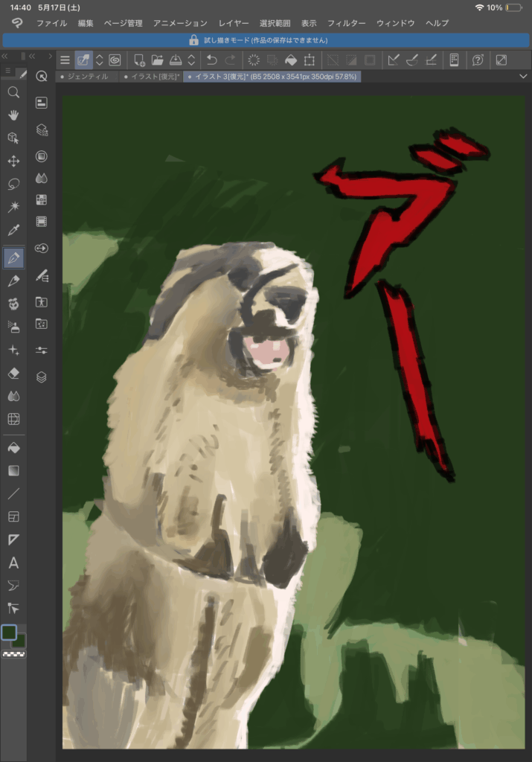
Task: Click the 試し描きモード banner
Action: [x=266, y=40]
